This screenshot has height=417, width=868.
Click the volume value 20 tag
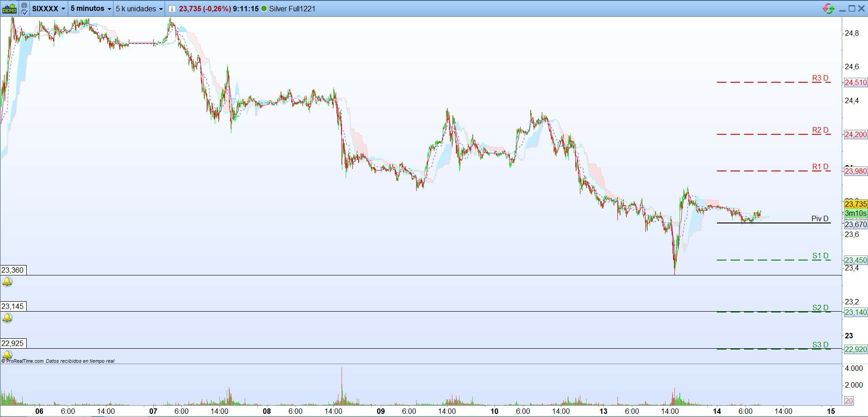coord(849,401)
